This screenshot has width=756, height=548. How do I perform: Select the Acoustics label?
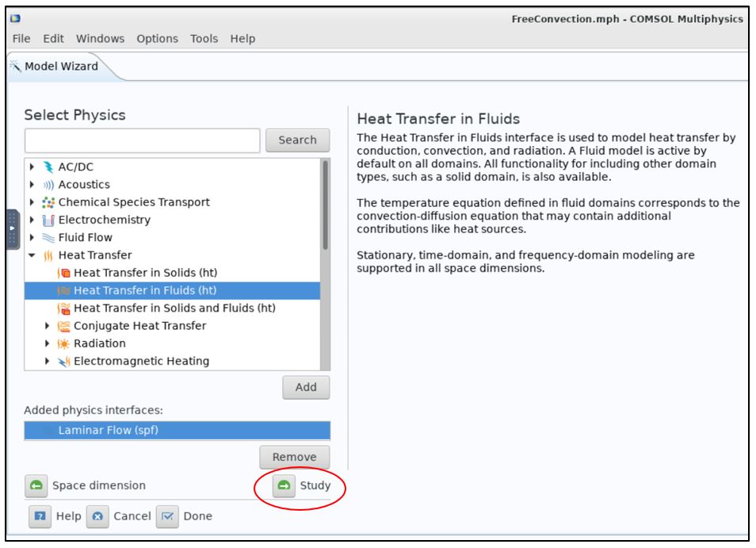click(84, 185)
